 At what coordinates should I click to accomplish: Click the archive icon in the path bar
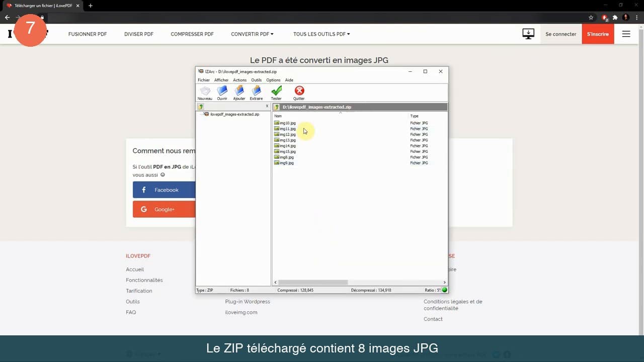click(277, 107)
